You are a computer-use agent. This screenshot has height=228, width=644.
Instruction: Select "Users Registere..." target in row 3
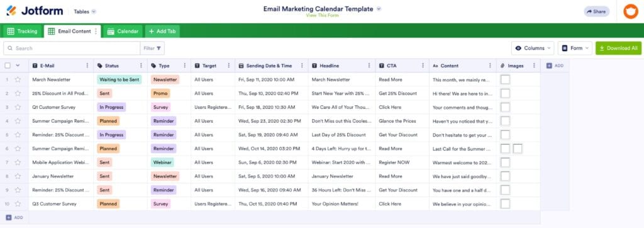point(213,107)
